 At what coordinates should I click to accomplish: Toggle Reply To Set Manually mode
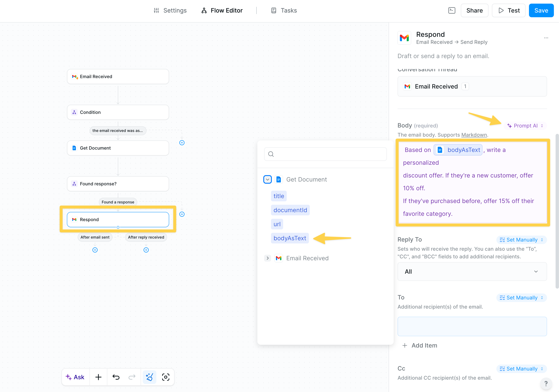pos(521,240)
